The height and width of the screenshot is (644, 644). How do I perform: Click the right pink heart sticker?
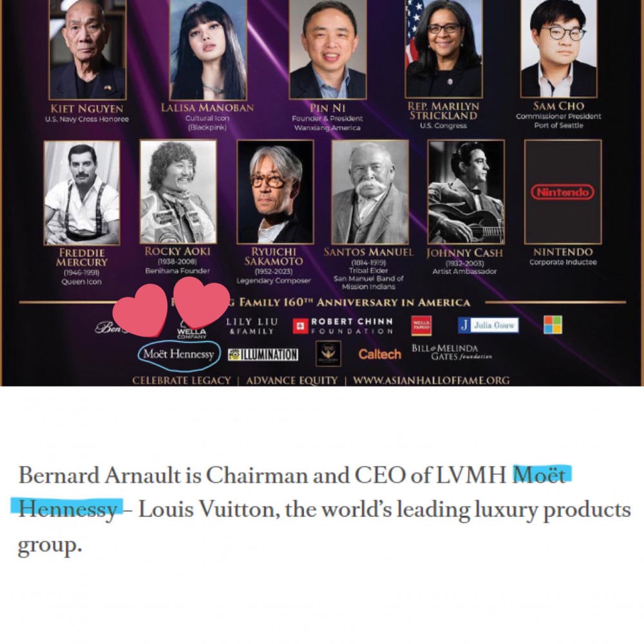pos(201,302)
